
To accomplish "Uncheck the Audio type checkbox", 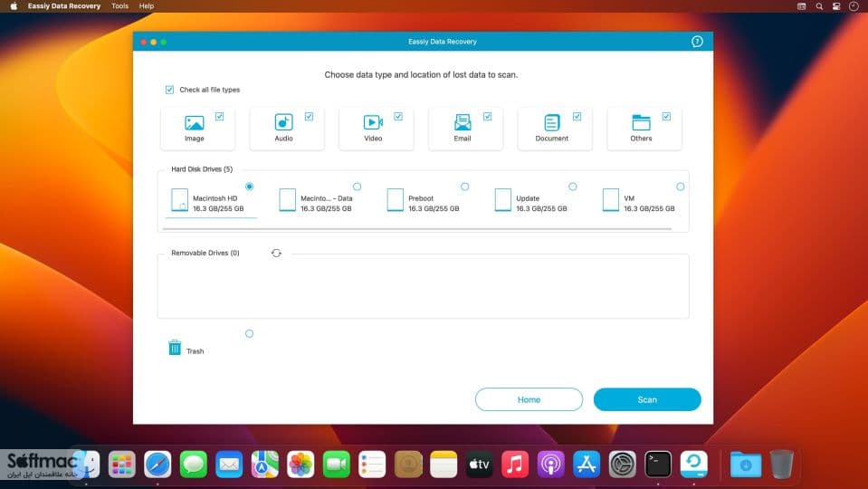I will (x=309, y=116).
